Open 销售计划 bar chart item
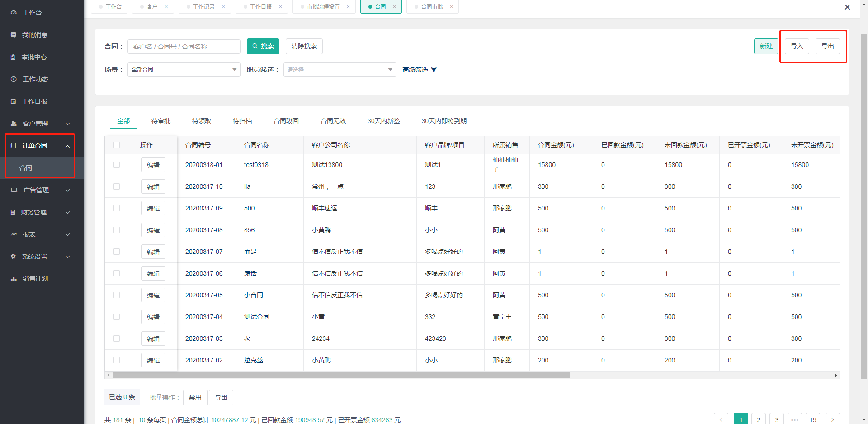Screen dimensions: 868x424 point(35,279)
